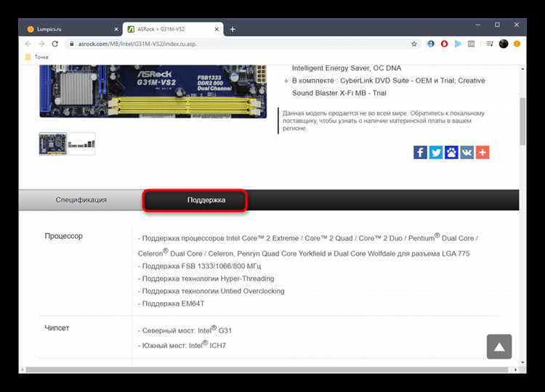Image resolution: width=545 pixels, height=392 pixels.
Task: Open the blue play-arrow extension icon
Action: [x=458, y=44]
